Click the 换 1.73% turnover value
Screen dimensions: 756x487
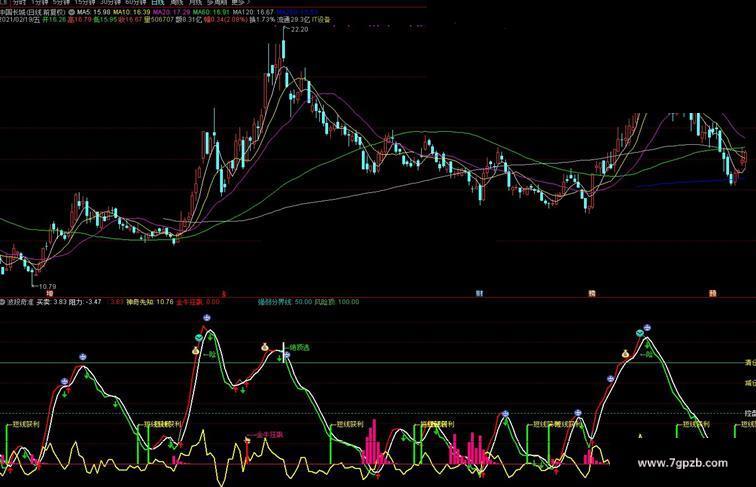click(x=262, y=20)
